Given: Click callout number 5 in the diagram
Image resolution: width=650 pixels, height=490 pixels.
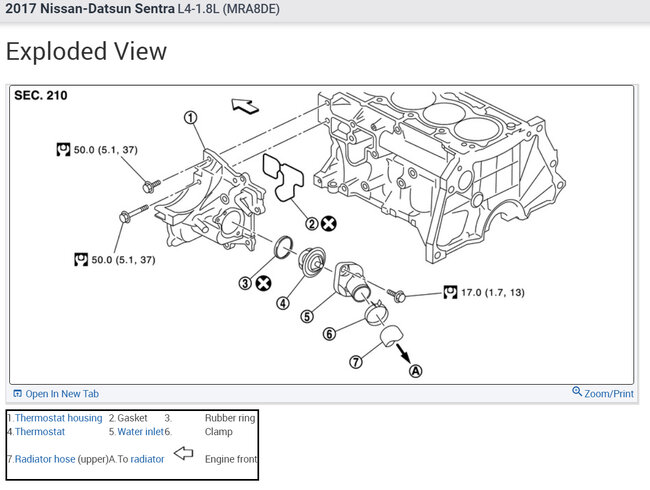Looking at the screenshot, I should [x=307, y=317].
